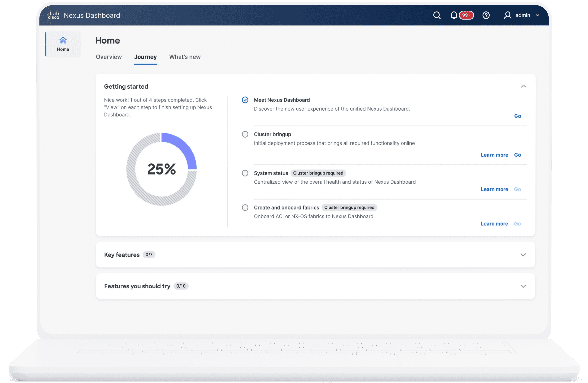Image resolution: width=588 pixels, height=383 pixels.
Task: Open the help question mark icon
Action: click(486, 15)
